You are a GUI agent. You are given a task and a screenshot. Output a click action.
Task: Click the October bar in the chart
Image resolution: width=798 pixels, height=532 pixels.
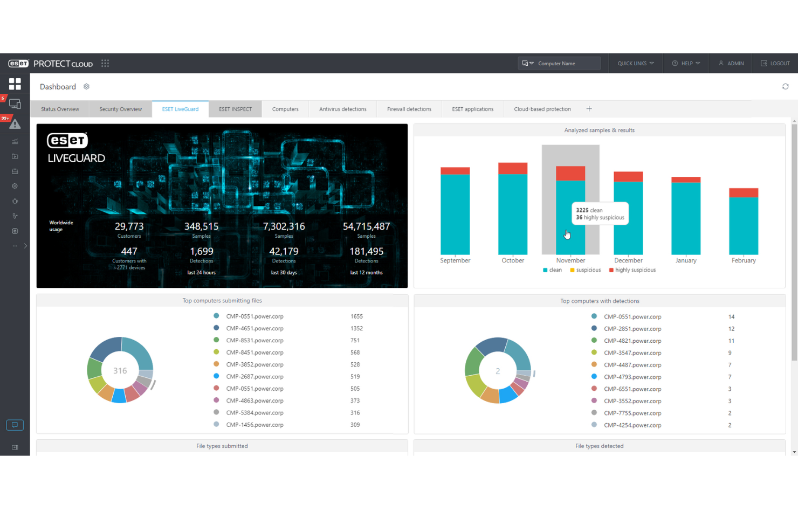(513, 208)
